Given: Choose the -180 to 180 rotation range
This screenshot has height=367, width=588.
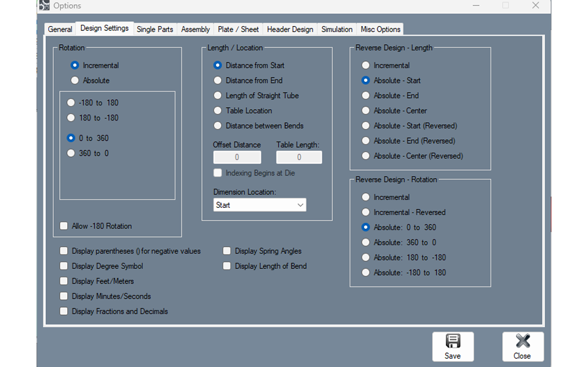Looking at the screenshot, I should tap(93, 102).
